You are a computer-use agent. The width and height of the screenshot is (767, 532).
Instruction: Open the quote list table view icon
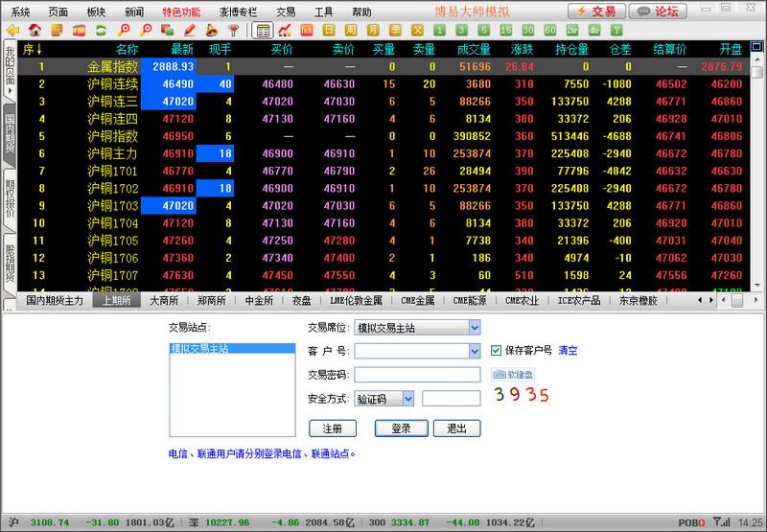[x=263, y=31]
